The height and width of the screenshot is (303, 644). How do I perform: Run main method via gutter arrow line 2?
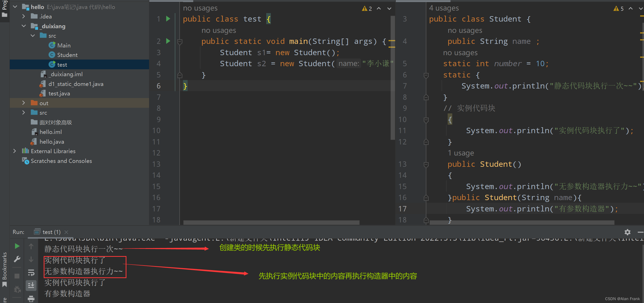(168, 41)
